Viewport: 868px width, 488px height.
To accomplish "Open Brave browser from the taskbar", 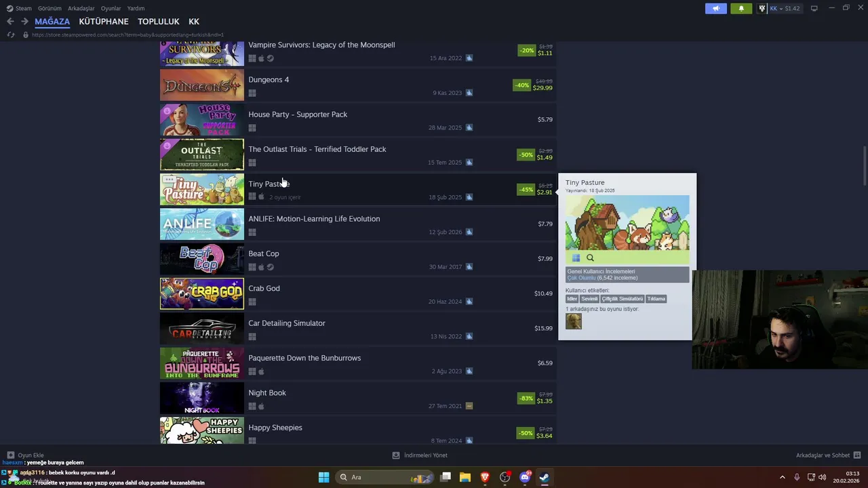I will pos(485,477).
